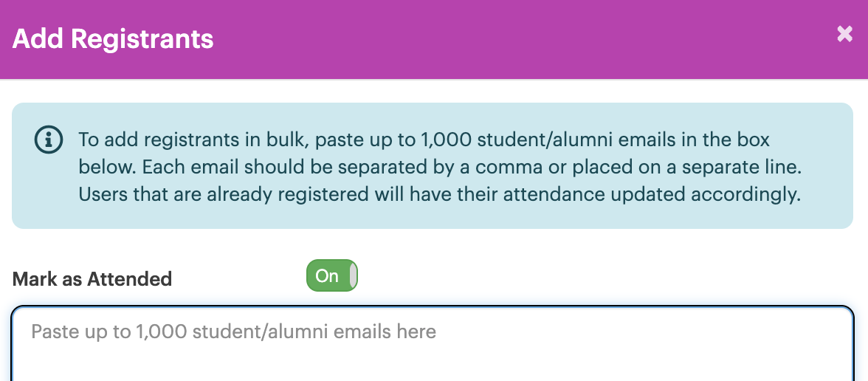Click the purple dialog header bar

(434, 39)
